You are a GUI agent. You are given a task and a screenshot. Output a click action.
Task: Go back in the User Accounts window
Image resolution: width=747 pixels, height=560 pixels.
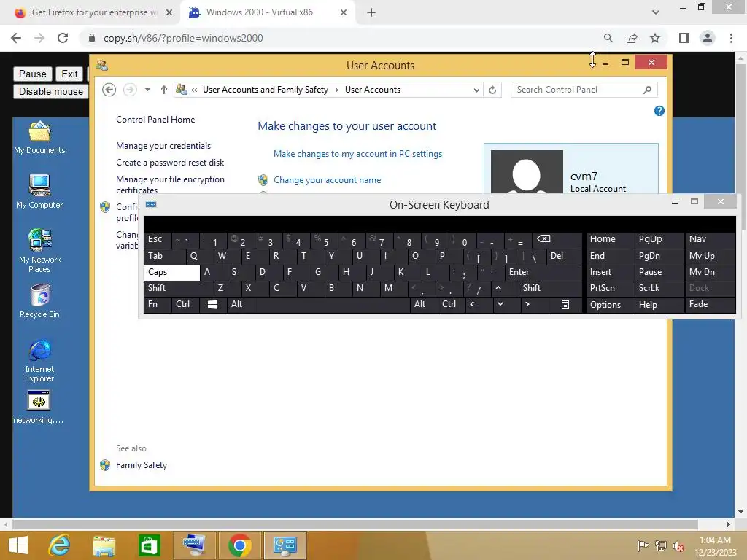109,90
